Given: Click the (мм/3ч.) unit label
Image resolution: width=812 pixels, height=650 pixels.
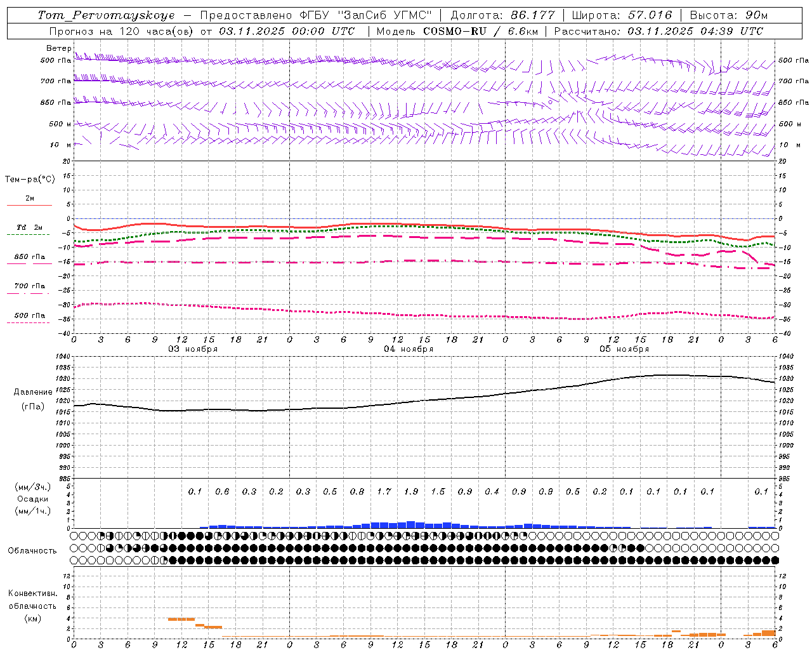Looking at the screenshot, I should [32, 487].
